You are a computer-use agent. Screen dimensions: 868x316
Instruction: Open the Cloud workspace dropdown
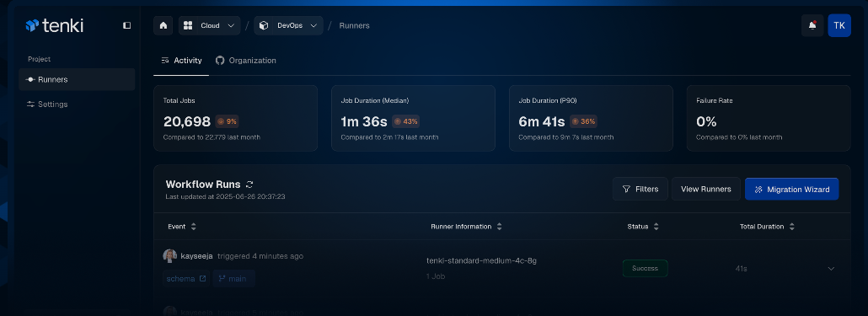tap(209, 25)
